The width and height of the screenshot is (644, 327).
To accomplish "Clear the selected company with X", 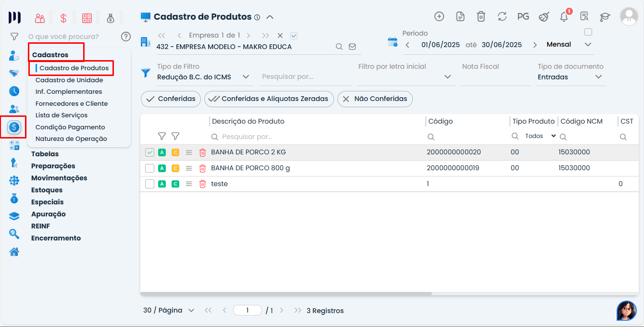I will pos(280,36).
